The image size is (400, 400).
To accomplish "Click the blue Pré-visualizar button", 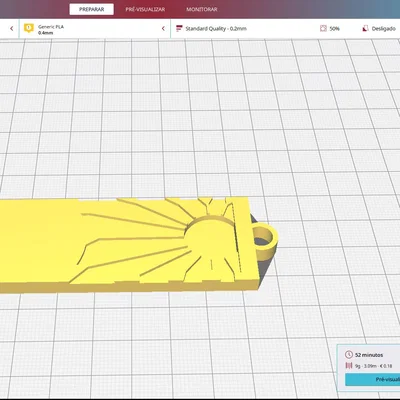I will click(x=373, y=379).
